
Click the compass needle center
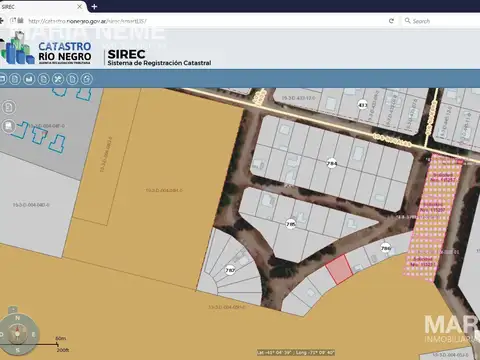[x=18, y=334]
